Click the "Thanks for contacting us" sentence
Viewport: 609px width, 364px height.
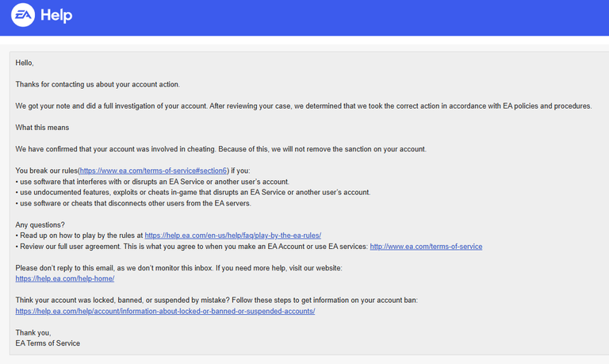tap(98, 84)
